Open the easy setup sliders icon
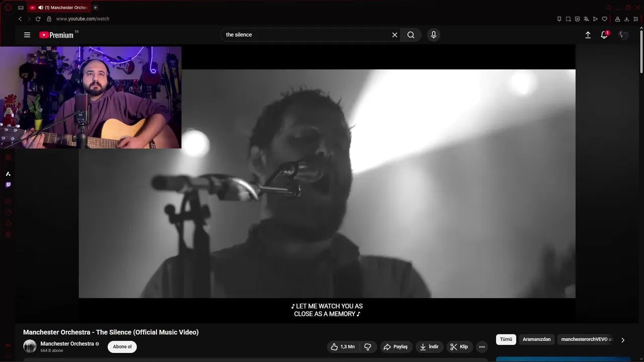Screen dimensions: 644x362 (636, 19)
